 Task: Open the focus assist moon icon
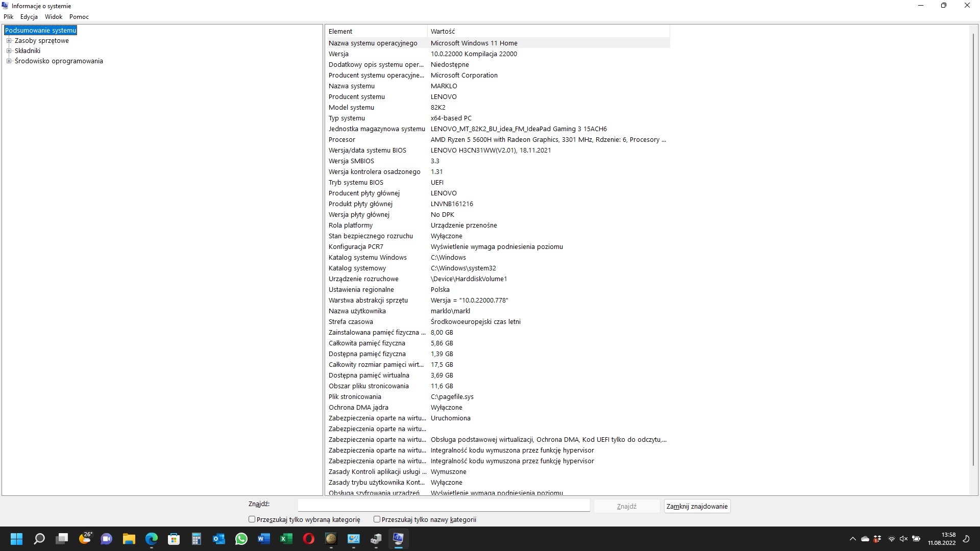(x=966, y=539)
